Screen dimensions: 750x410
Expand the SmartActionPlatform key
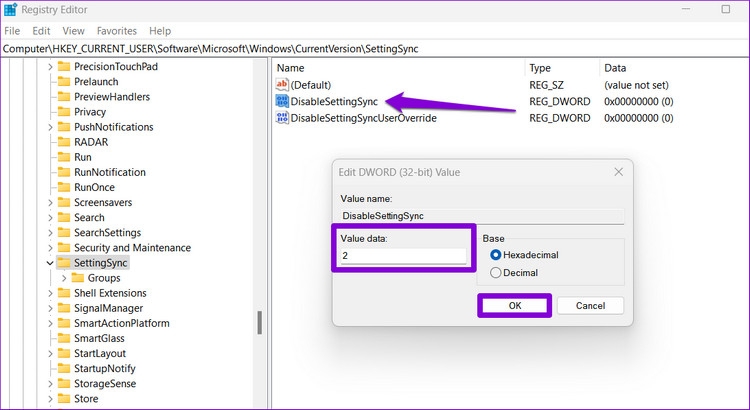(50, 323)
